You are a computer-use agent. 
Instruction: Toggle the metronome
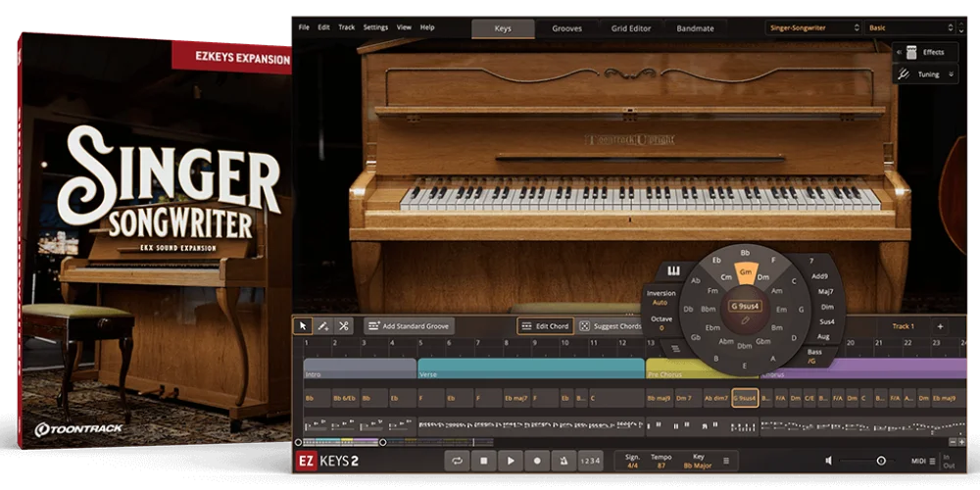pos(563,462)
